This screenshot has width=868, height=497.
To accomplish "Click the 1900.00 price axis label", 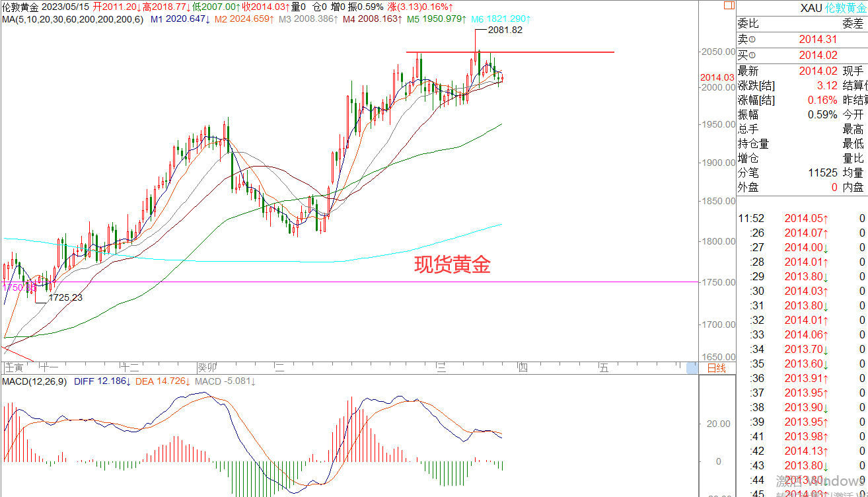I will pos(718,163).
